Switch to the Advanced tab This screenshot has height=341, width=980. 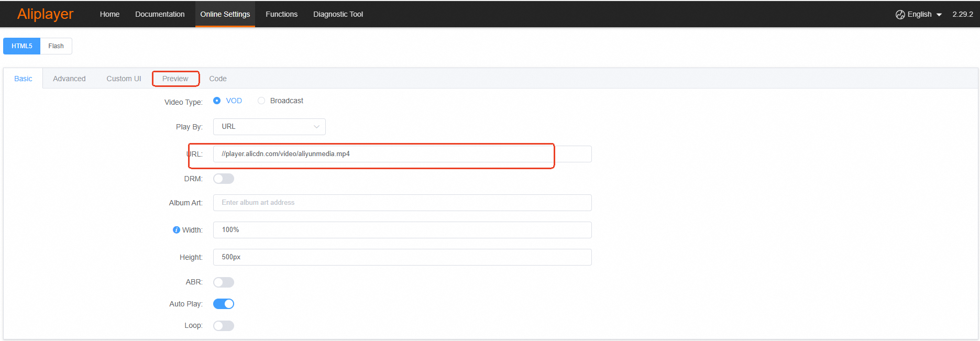tap(69, 79)
